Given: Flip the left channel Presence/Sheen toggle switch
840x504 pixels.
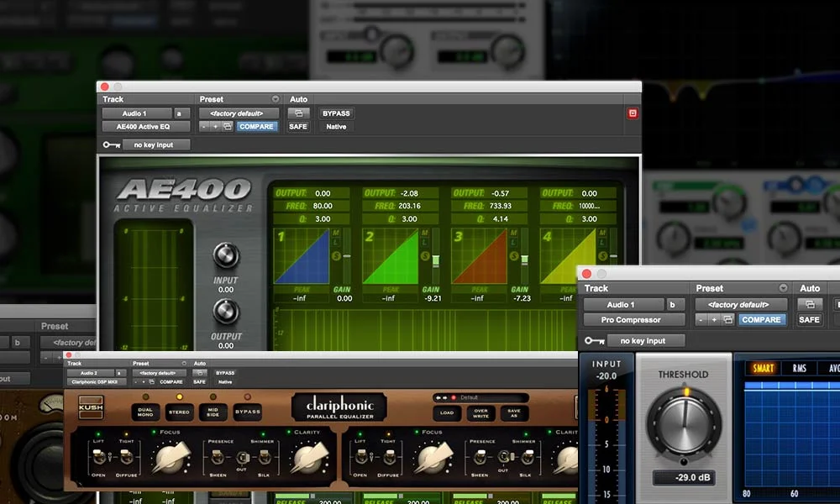Looking at the screenshot, I should (218, 458).
